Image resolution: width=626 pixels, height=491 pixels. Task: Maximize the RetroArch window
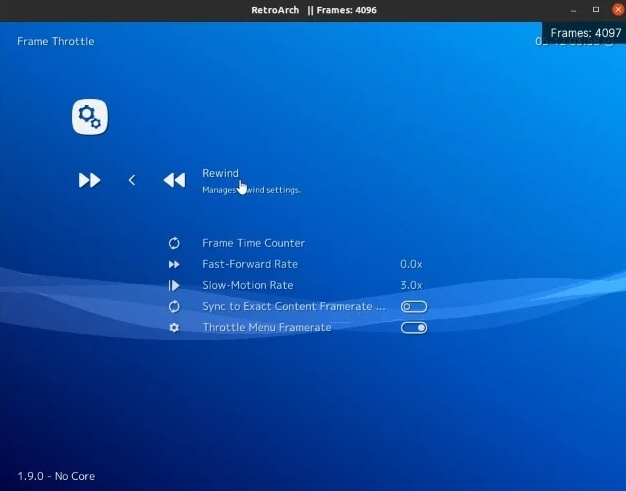596,10
